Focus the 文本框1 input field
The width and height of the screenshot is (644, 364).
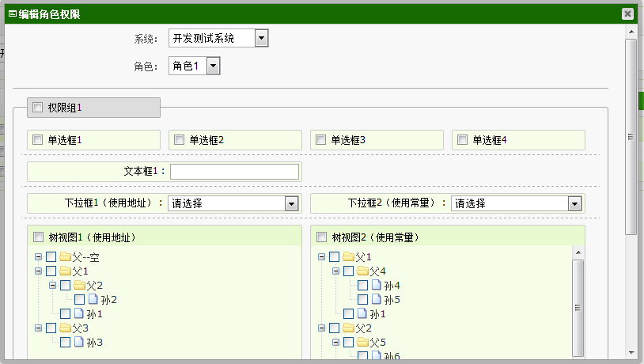[x=234, y=172]
